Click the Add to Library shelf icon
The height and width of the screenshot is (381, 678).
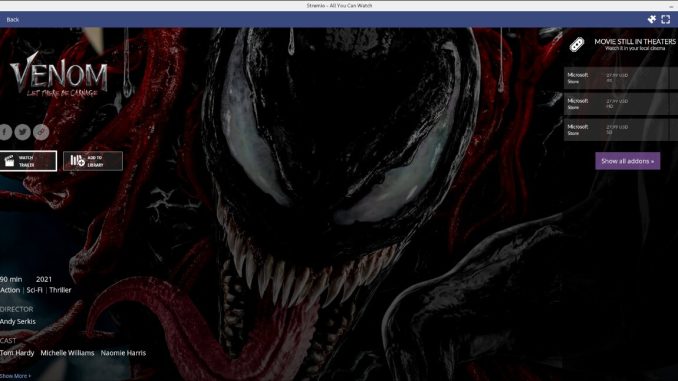[77, 161]
